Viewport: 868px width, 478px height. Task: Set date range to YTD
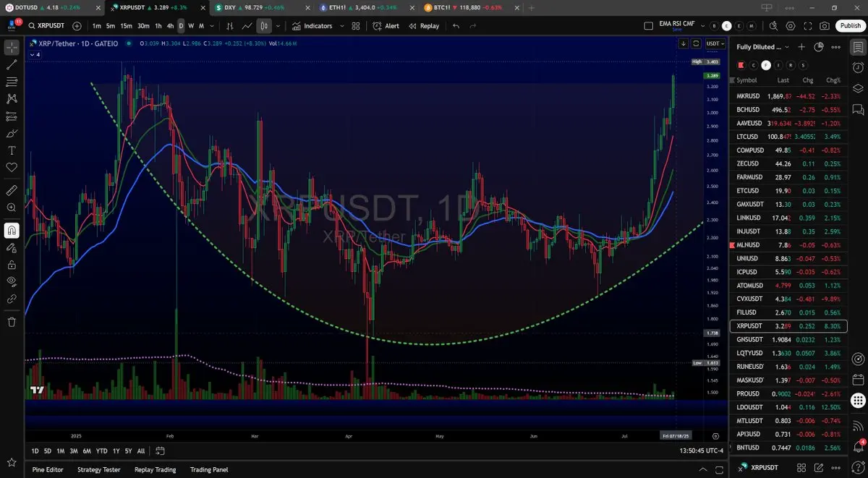[101, 451]
